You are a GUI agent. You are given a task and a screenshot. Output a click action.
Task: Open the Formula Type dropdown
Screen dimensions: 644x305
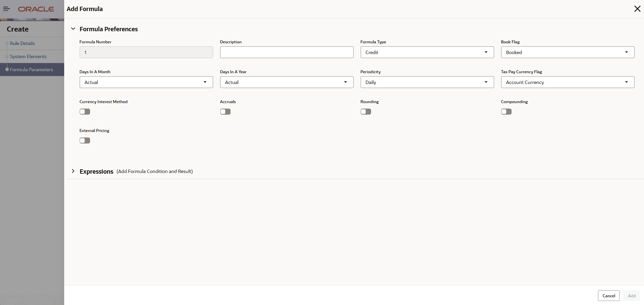pyautogui.click(x=427, y=52)
